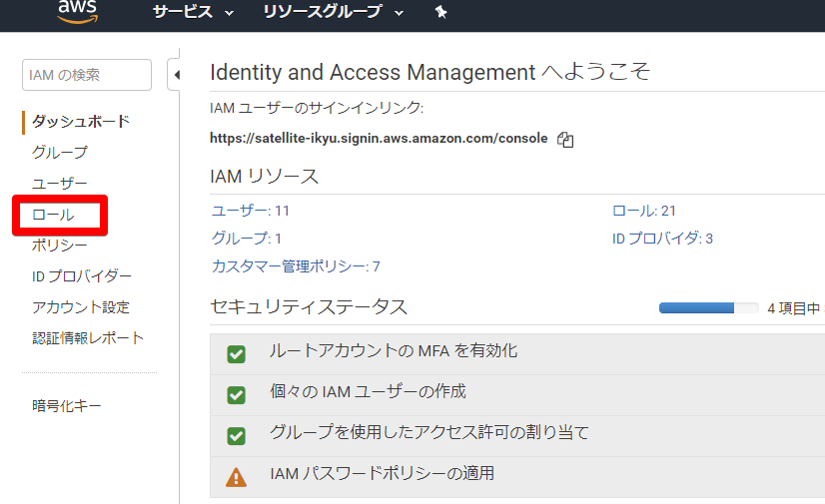
Task: Click the Identity and Access Management へようこそ title
Action: coord(429,72)
